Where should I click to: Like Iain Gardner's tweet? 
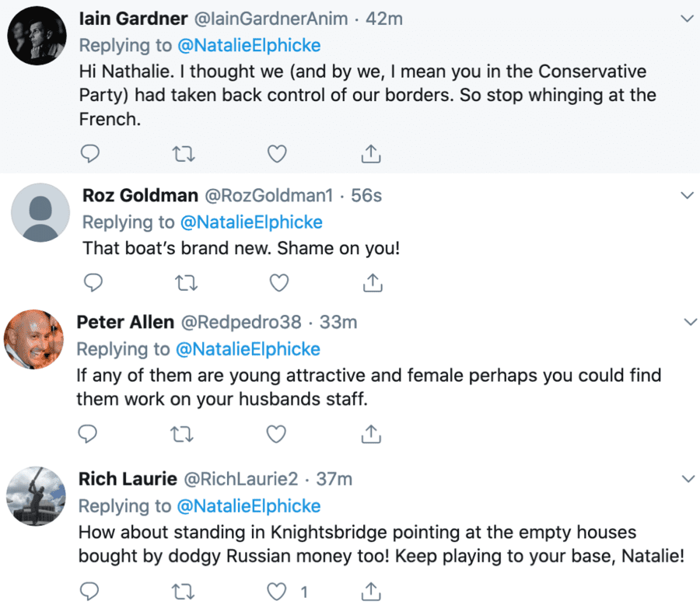277,154
